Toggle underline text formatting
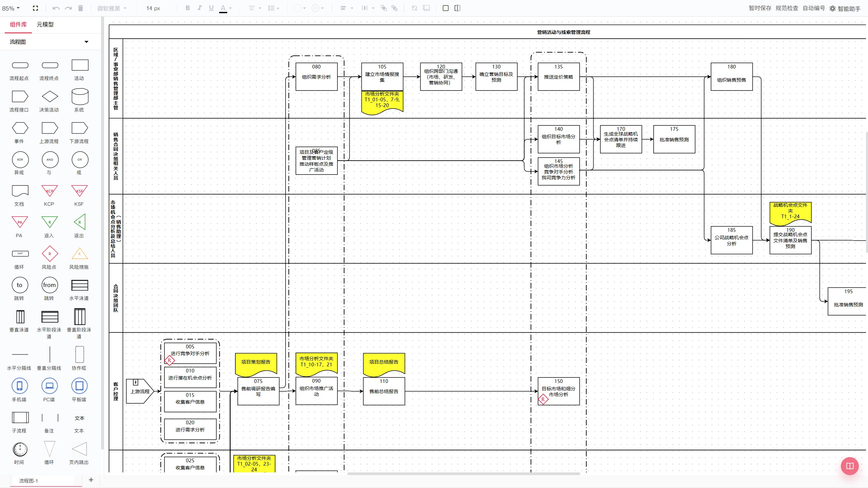This screenshot has width=868, height=488. [x=211, y=8]
